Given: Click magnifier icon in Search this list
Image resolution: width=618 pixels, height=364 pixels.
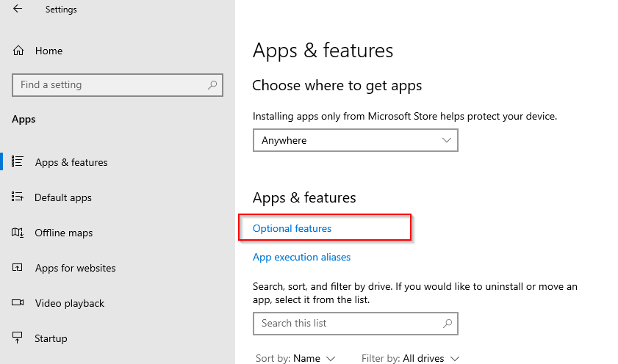Looking at the screenshot, I should 448,324.
